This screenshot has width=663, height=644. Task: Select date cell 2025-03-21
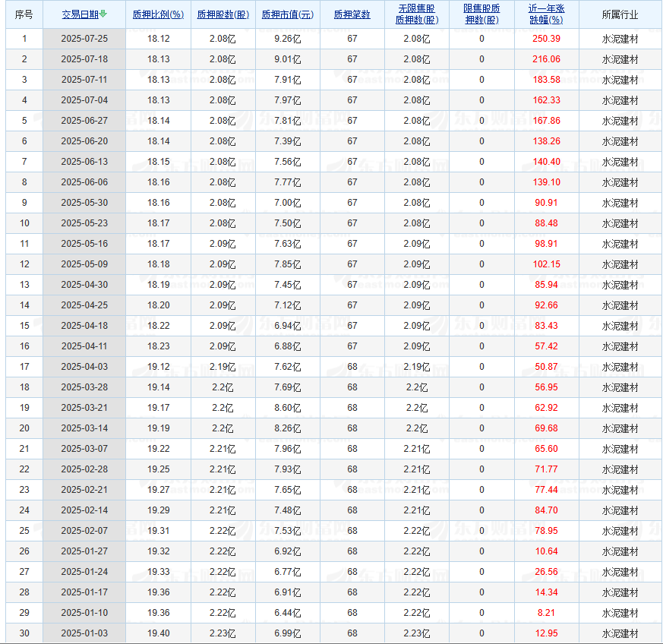84,408
